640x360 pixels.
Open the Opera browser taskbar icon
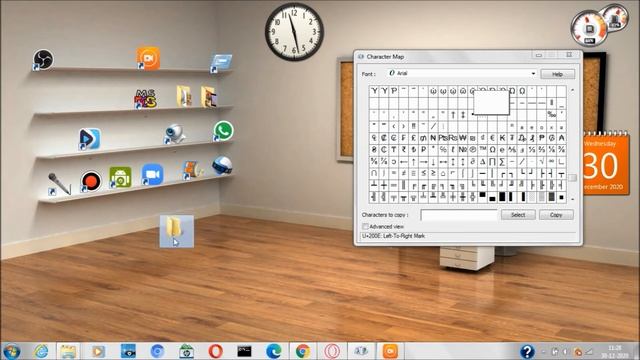coord(215,351)
